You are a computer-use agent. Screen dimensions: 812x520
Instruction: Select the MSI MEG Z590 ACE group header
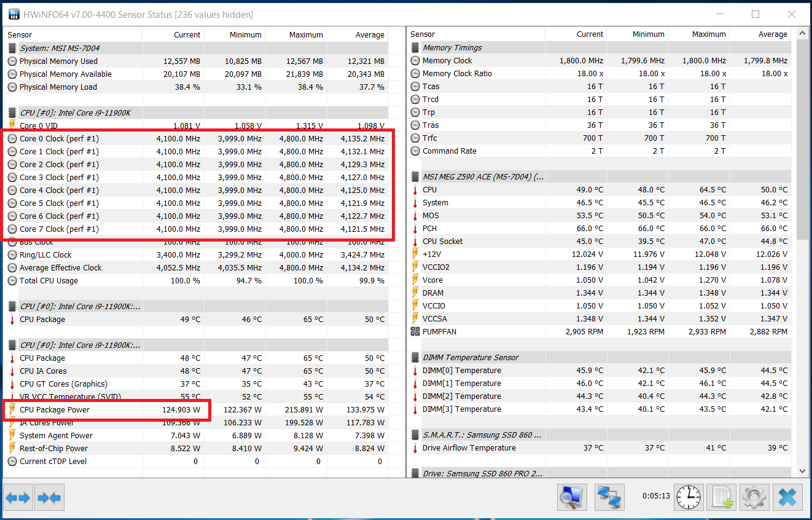pyautogui.click(x=599, y=176)
